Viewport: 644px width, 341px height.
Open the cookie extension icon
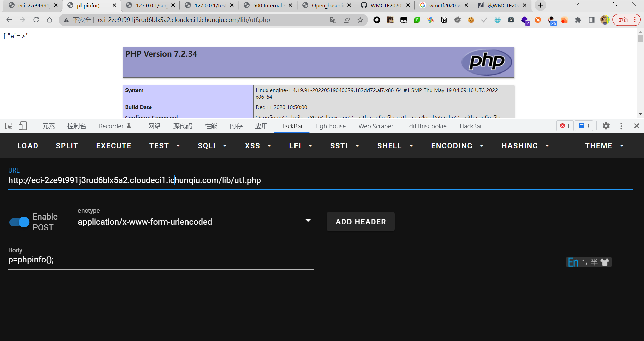point(471,20)
